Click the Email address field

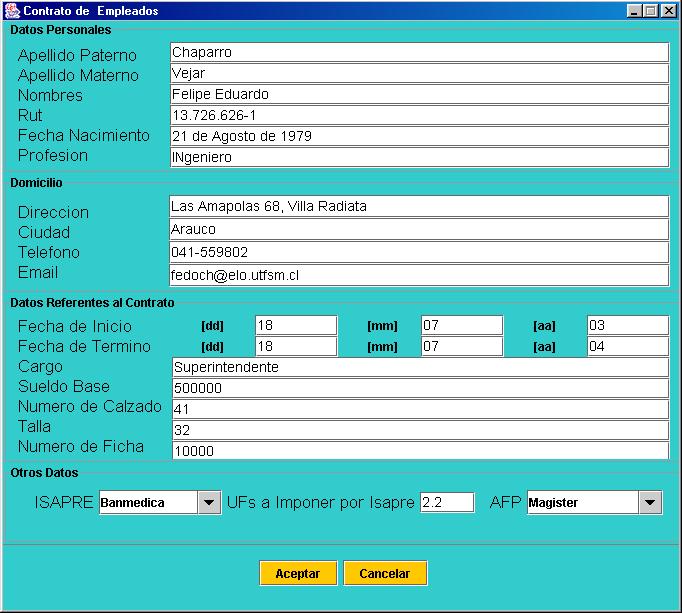418,276
